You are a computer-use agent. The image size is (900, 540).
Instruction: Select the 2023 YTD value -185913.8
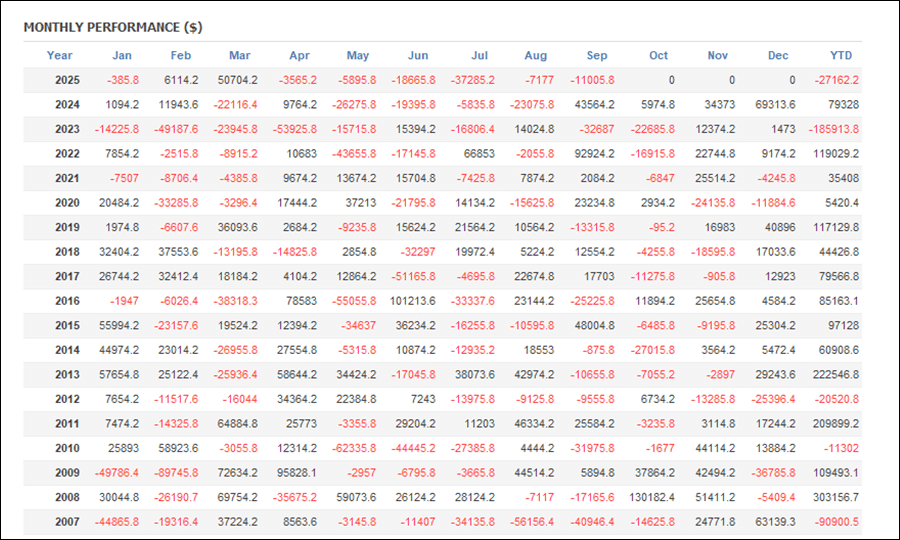click(833, 129)
